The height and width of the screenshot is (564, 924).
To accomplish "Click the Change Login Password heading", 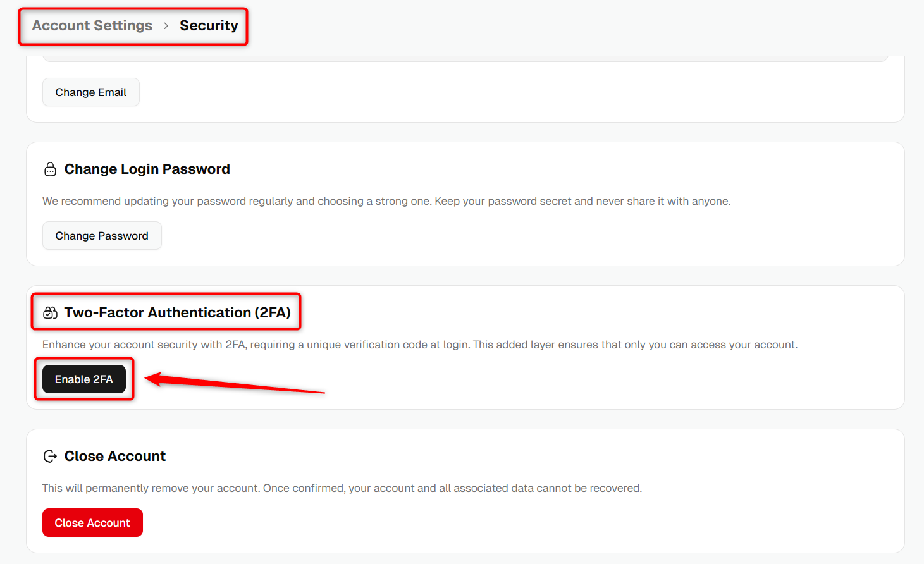I will (147, 169).
